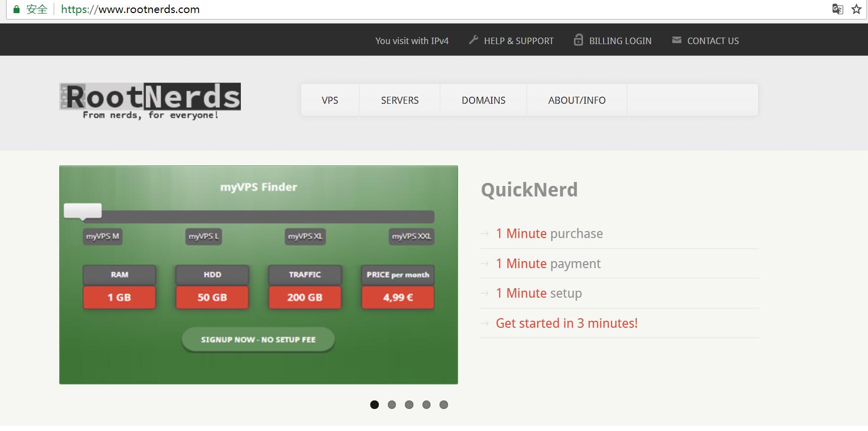The image size is (868, 431).
Task: Select the first carousel dot
Action: (374, 404)
